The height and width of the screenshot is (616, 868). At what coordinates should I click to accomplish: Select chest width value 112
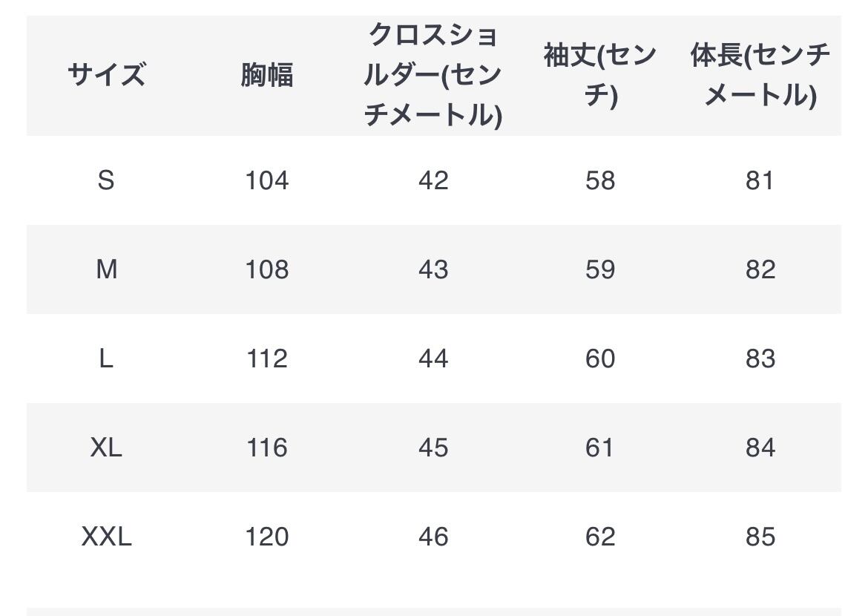267,358
